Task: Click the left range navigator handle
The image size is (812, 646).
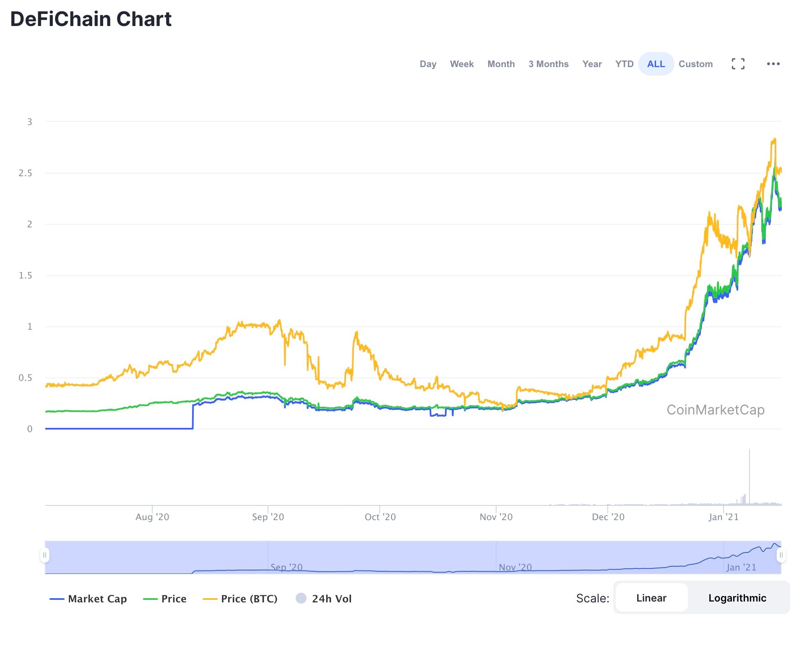Action: tap(44, 555)
